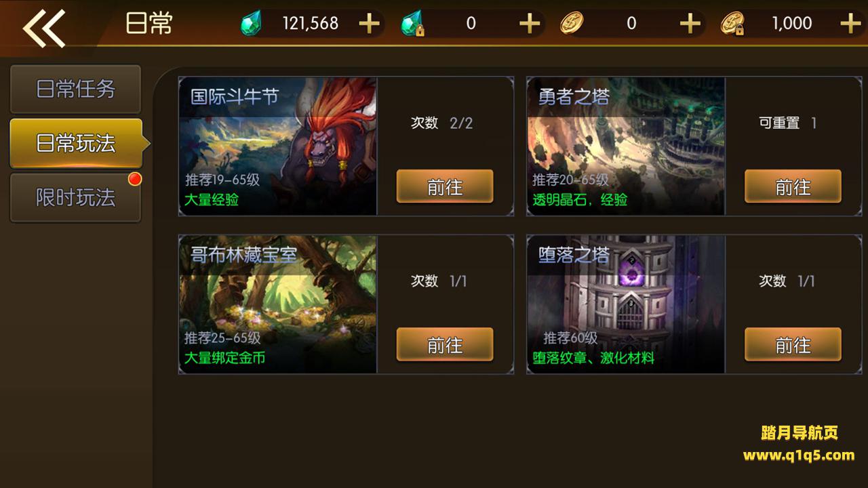Click 前往 for 勇者之塔
This screenshot has height=488, width=868.
tap(793, 186)
